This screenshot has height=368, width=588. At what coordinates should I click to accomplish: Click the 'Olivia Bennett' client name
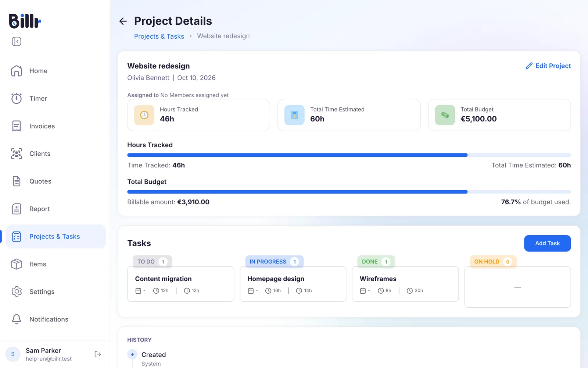coord(148,78)
